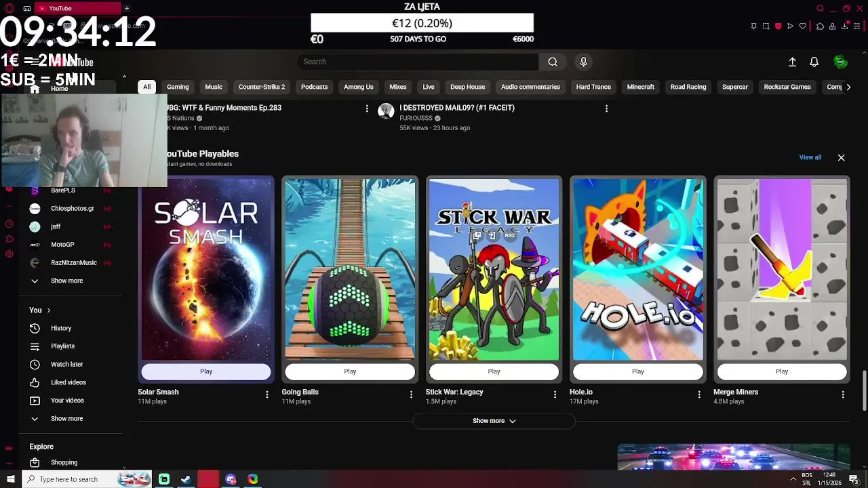Open the Merge Miners game thumbnail
This screenshot has width=868, height=488.
coord(782,269)
